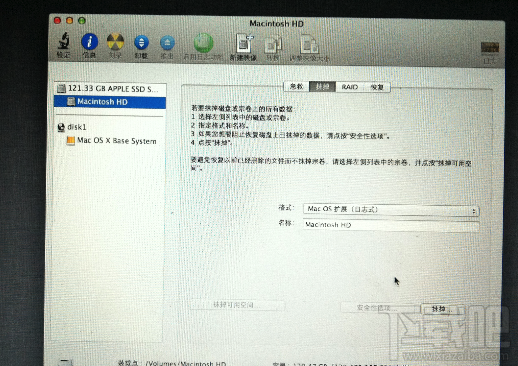Open the format dropdown showing Mac OS 扩展
The width and height of the screenshot is (518, 366).
point(391,210)
